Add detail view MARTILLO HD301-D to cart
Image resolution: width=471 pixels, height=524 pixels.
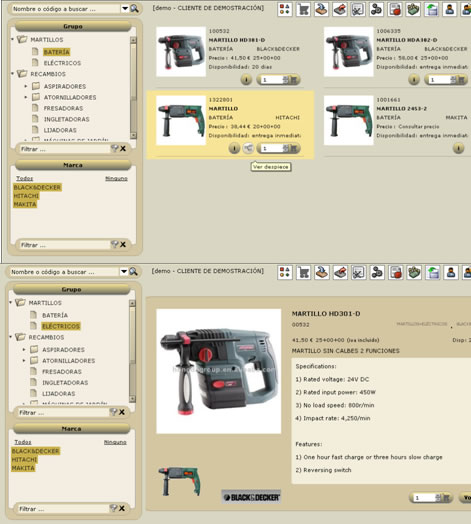446,498
